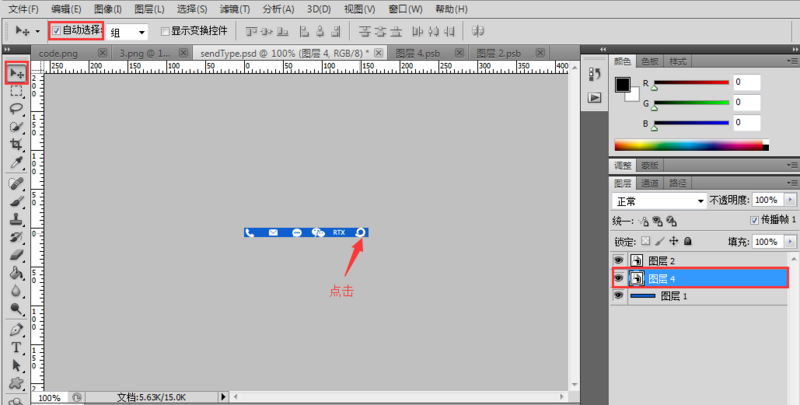Click the foreground color swatch
Screen dimensions: 800x405
622,85
